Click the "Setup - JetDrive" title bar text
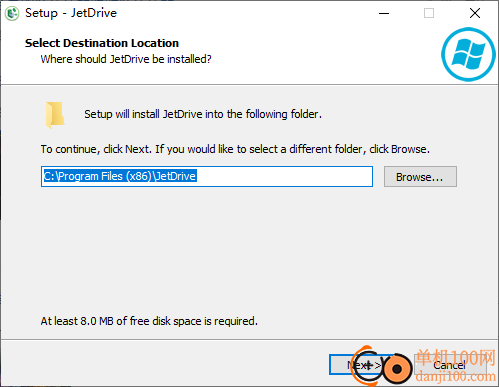 tap(71, 13)
